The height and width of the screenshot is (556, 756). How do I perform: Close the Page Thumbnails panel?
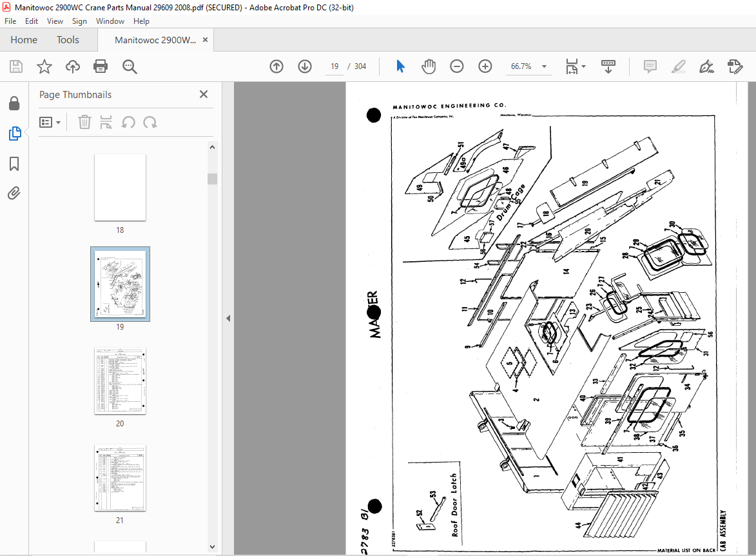(x=204, y=94)
